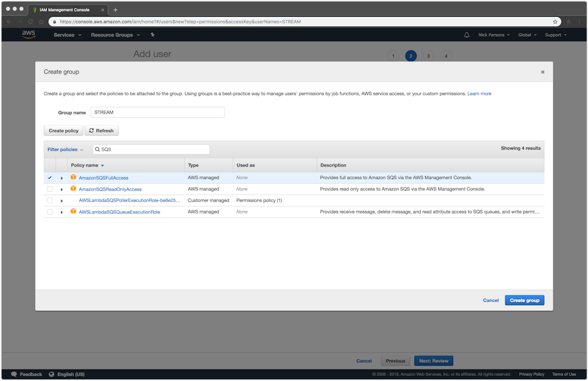Open the notifications bell icon
This screenshot has height=381, width=588.
466,35
